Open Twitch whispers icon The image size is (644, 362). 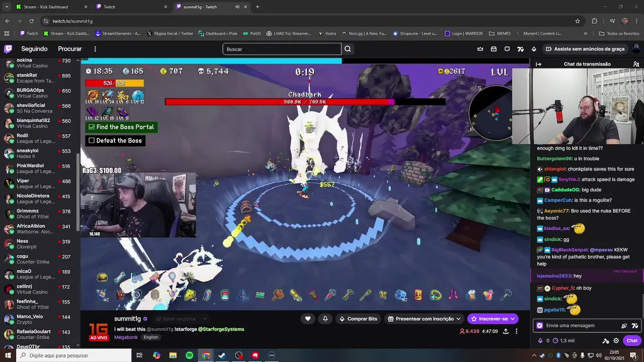coord(507,49)
